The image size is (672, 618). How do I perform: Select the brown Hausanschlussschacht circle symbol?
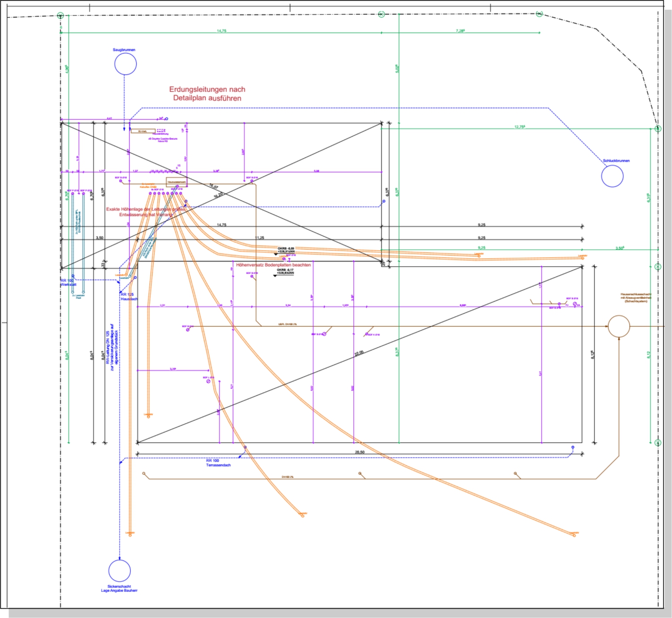click(x=619, y=326)
